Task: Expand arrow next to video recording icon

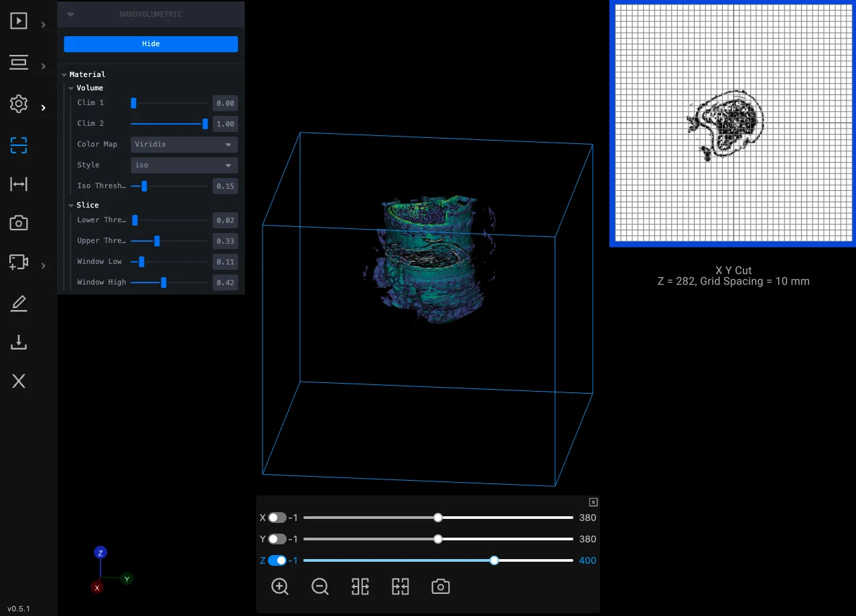Action: click(43, 266)
